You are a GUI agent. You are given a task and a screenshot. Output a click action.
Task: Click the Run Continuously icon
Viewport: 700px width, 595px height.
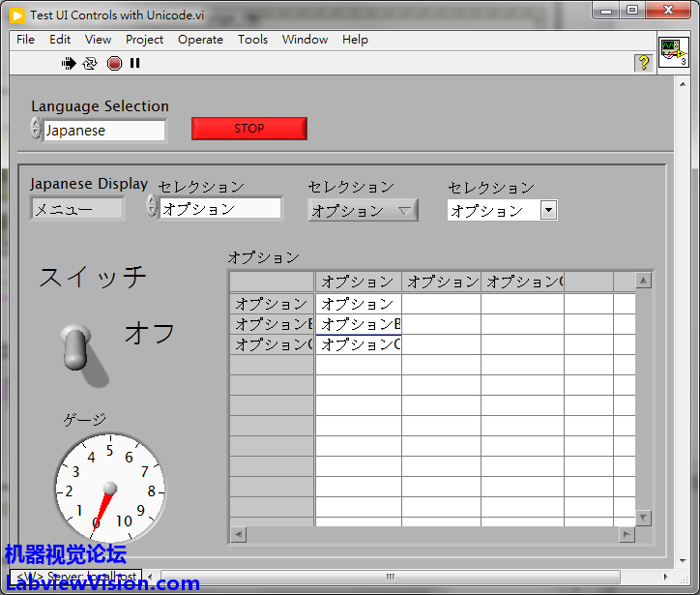91,63
